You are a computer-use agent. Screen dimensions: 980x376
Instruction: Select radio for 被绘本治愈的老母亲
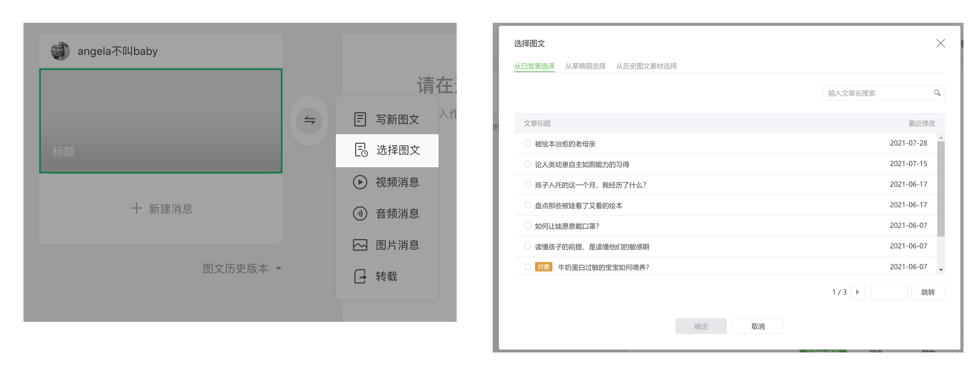tap(528, 143)
